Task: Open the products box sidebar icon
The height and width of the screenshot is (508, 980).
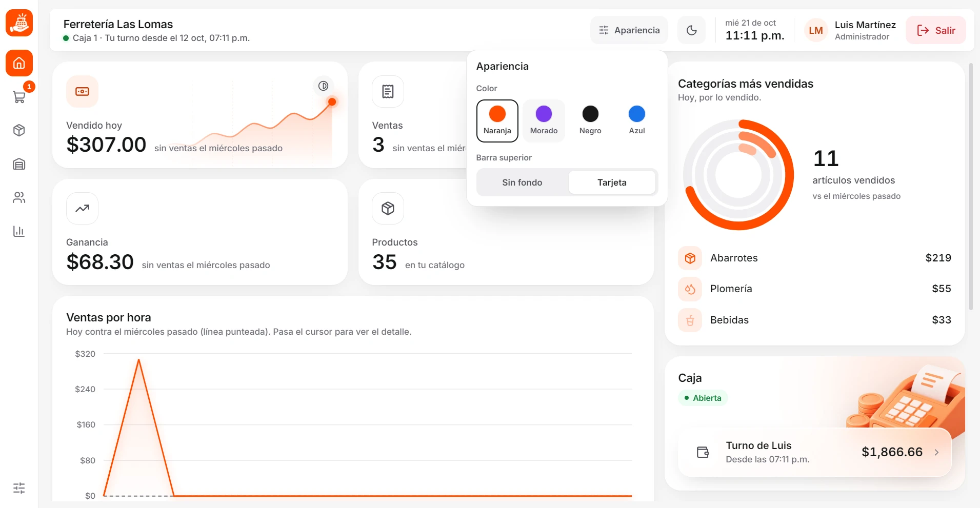Action: (19, 130)
